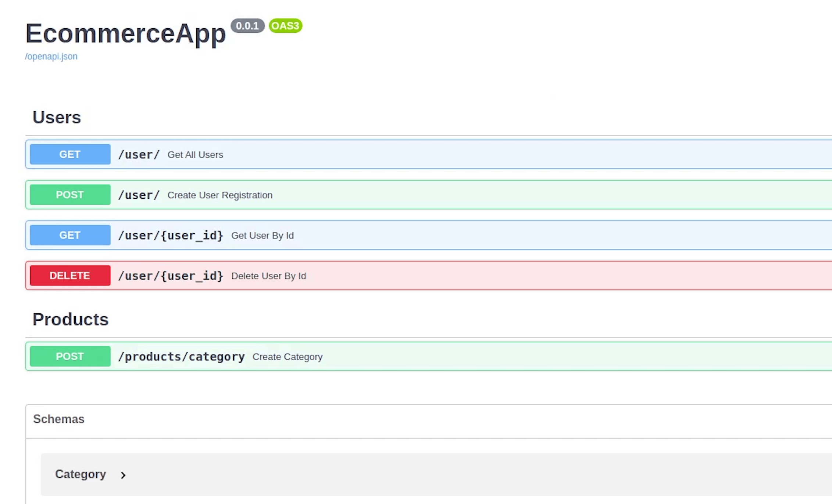Collapse the Products section heading
The height and width of the screenshot is (504, 832).
[x=71, y=320]
